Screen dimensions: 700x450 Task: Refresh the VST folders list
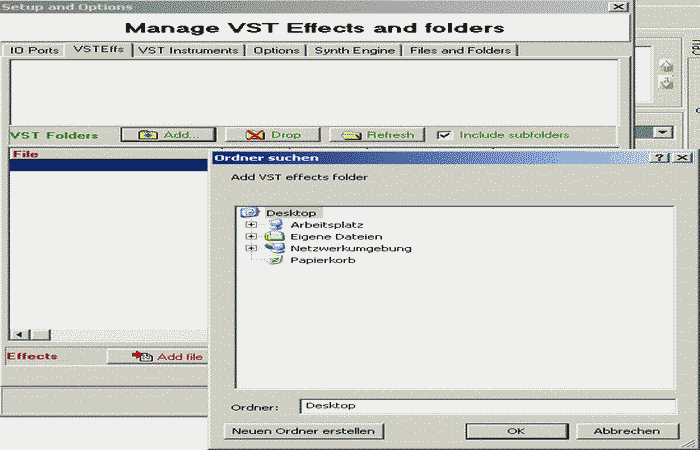[378, 135]
